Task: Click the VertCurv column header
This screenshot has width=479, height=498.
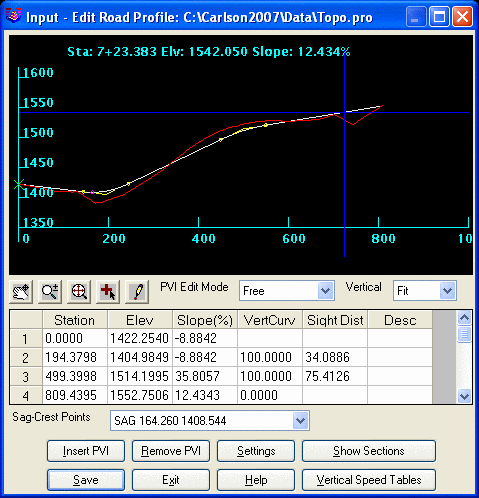Action: [x=270, y=320]
